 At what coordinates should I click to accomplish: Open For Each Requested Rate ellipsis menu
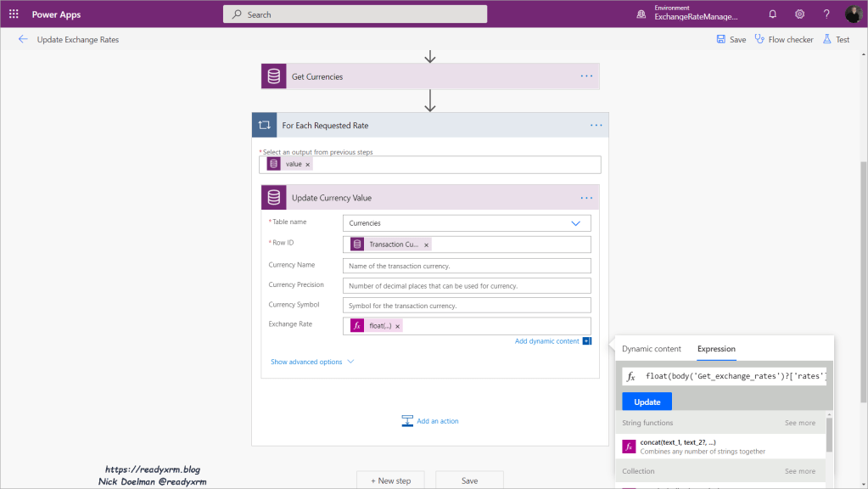tap(596, 125)
